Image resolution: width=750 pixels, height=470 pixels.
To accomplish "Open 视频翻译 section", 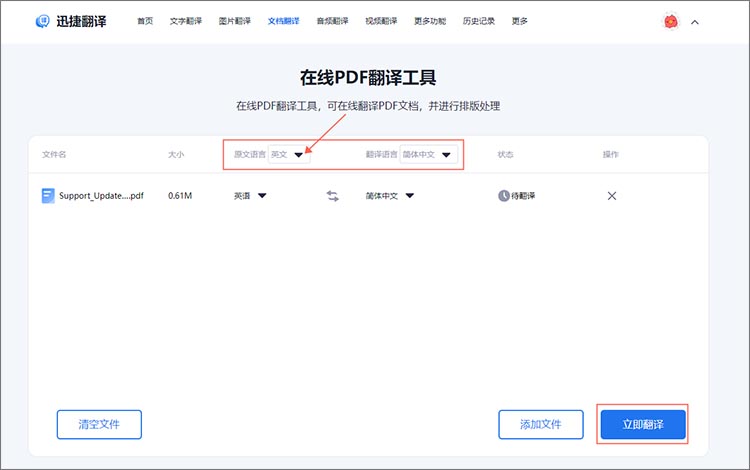I will click(381, 21).
